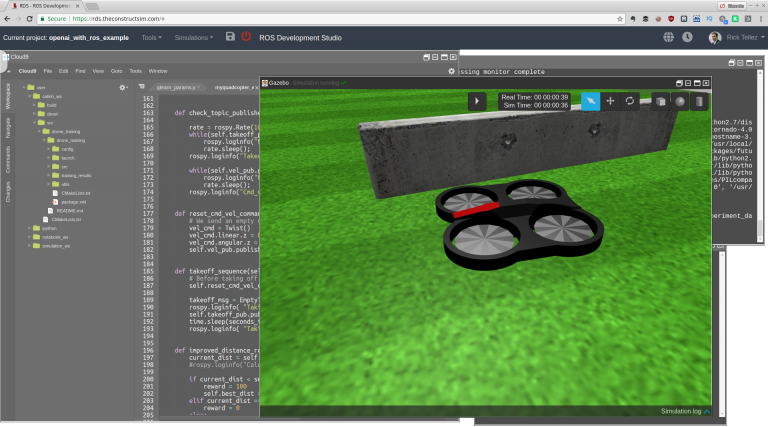Image resolution: width=768 pixels, height=427 pixels.
Task: Open the Tools dropdown in the header
Action: point(150,37)
